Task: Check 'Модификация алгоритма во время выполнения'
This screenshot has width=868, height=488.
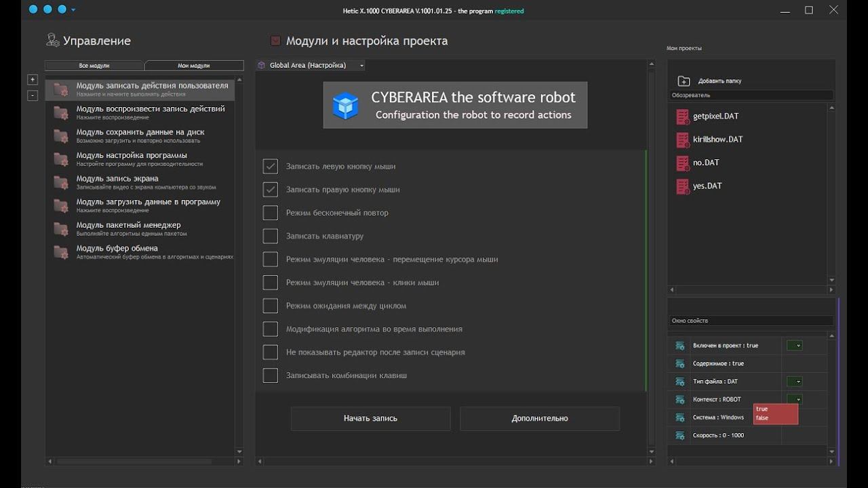Action: click(271, 329)
